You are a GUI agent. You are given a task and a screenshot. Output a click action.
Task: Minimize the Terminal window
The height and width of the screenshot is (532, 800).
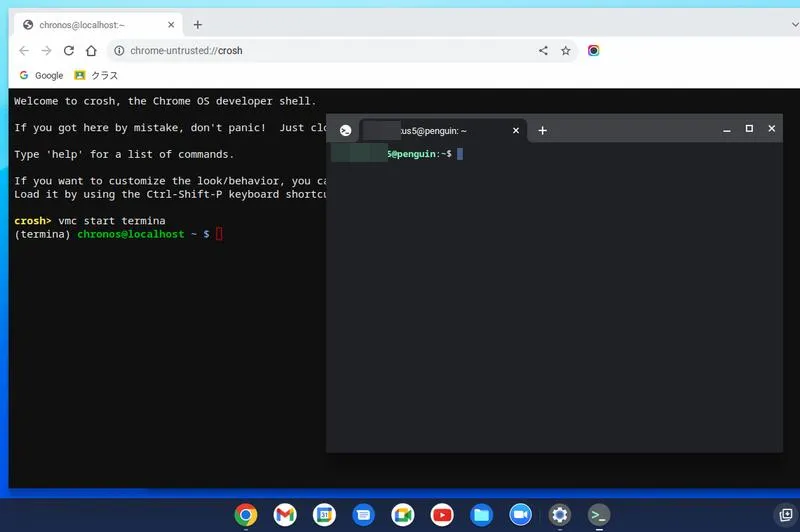[x=727, y=130]
